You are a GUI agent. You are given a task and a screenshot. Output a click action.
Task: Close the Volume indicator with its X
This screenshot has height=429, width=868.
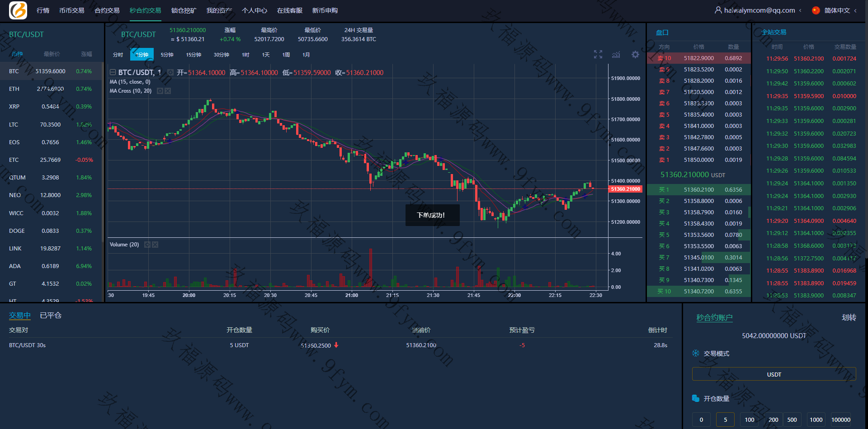pyautogui.click(x=155, y=245)
